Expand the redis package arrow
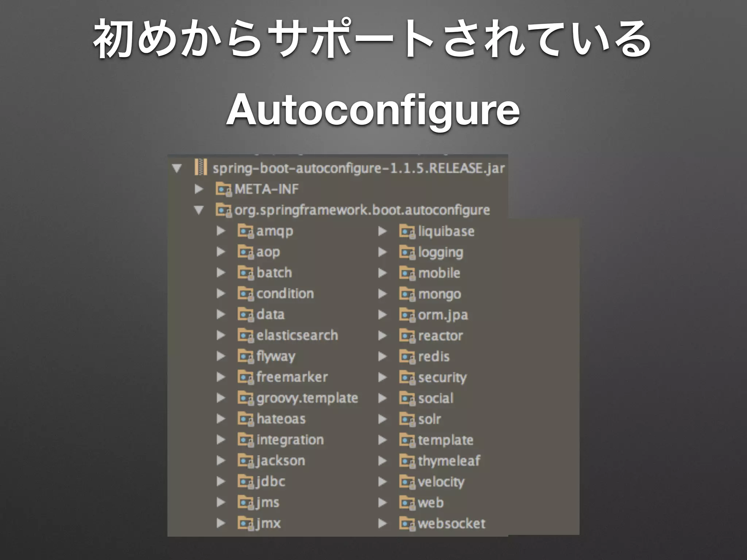This screenshot has height=560, width=747. click(382, 357)
